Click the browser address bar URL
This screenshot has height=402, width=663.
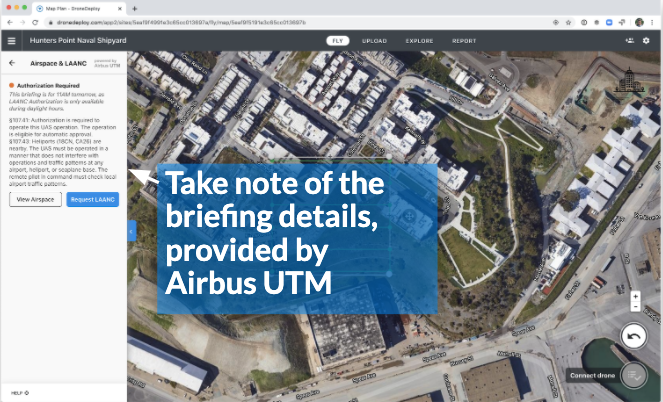181,22
